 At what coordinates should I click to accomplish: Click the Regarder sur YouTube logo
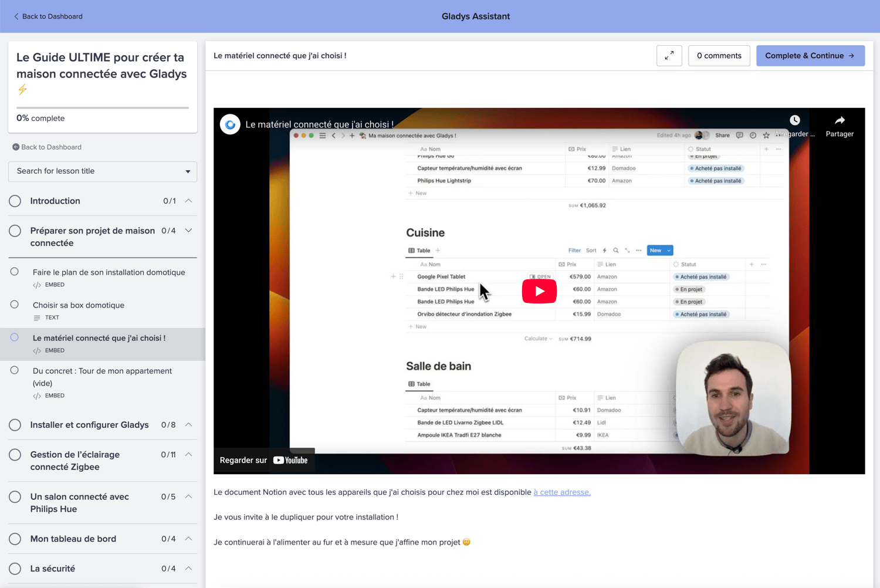[x=290, y=460]
